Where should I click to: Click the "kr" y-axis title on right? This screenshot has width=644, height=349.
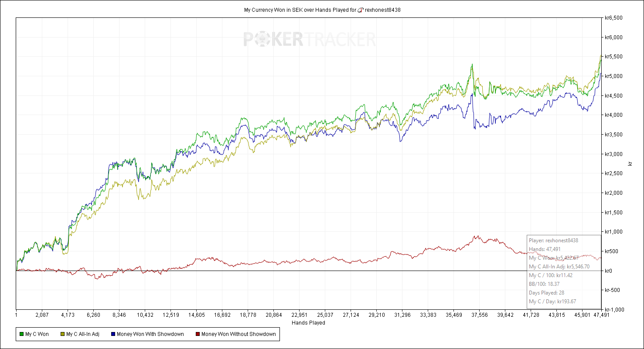630,163
